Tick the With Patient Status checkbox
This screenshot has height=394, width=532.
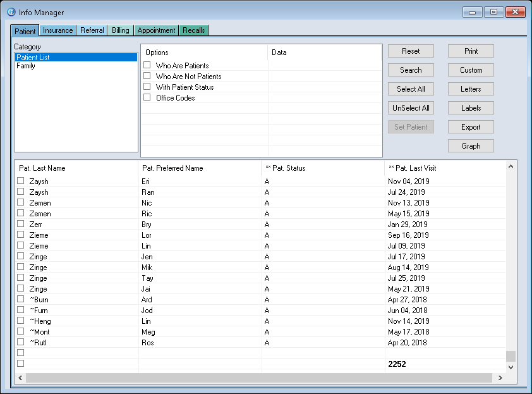pyautogui.click(x=147, y=87)
